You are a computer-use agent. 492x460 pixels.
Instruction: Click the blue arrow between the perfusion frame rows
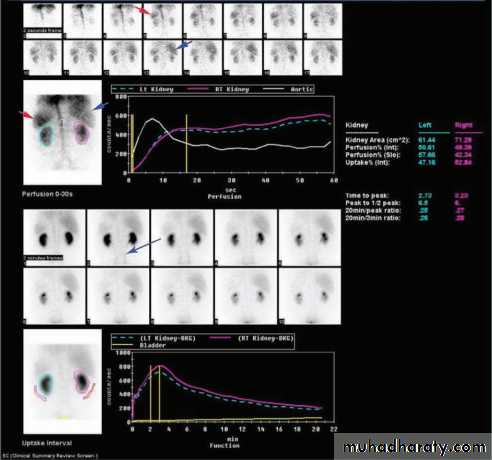pos(184,45)
